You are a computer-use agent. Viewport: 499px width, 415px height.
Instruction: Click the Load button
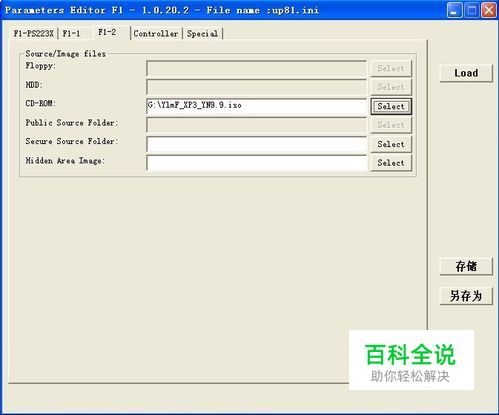(x=466, y=73)
